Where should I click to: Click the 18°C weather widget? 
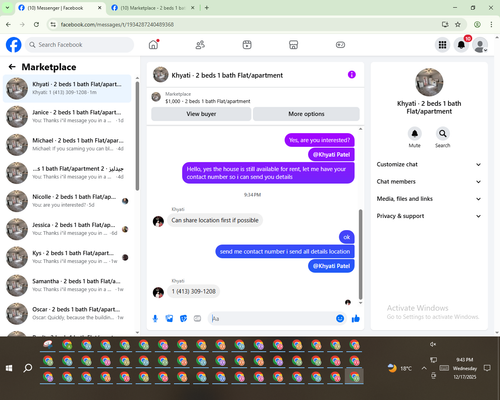400,368
